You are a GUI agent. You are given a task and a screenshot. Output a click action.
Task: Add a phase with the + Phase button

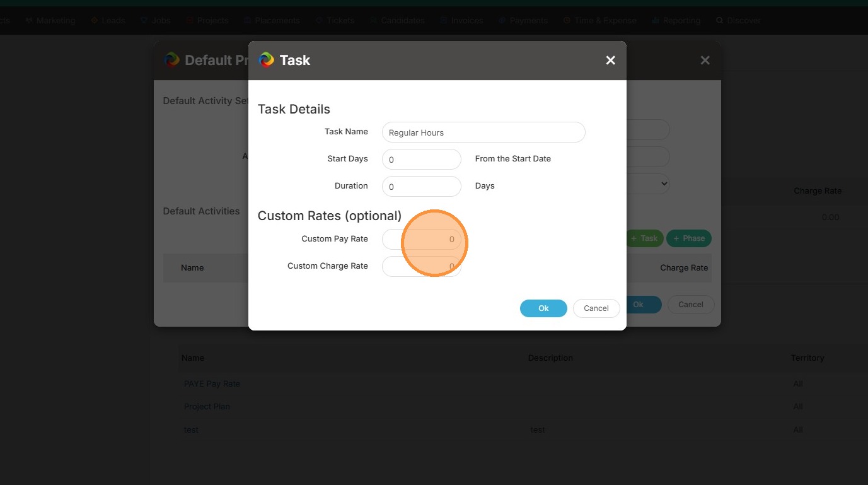click(x=689, y=238)
